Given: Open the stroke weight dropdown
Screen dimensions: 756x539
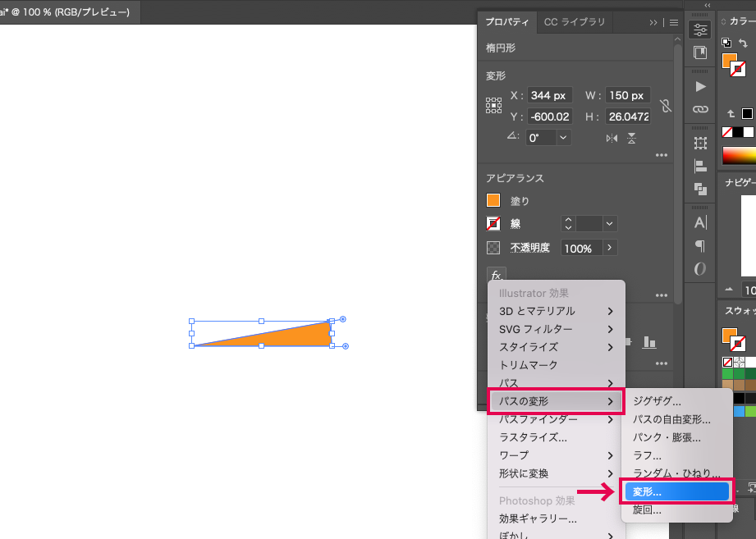Looking at the screenshot, I should pyautogui.click(x=609, y=223).
